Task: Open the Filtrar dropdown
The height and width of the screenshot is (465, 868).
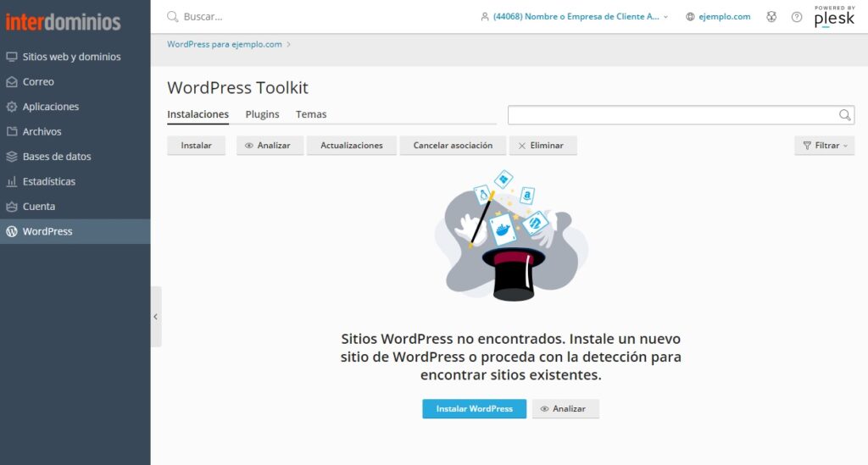Action: tap(825, 146)
